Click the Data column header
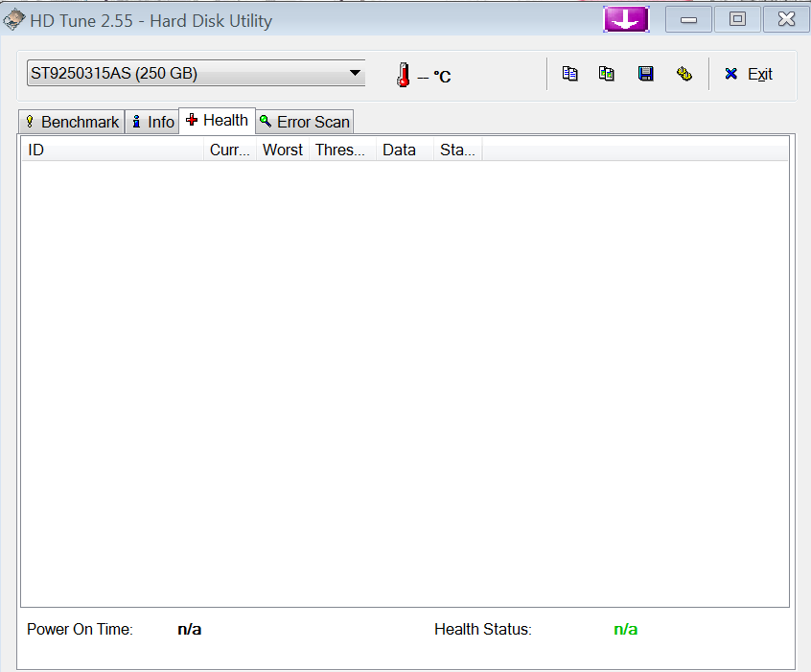This screenshot has height=672, width=811. coord(405,150)
